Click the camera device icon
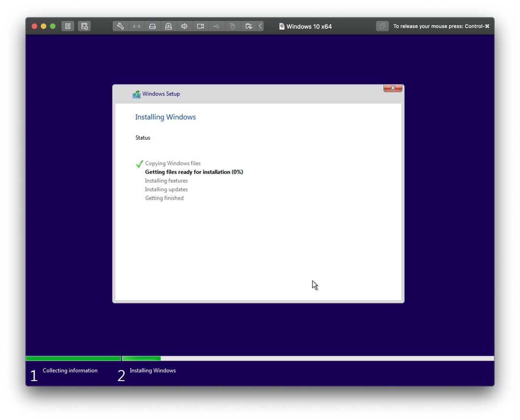This screenshot has height=420, width=520. coord(200,26)
